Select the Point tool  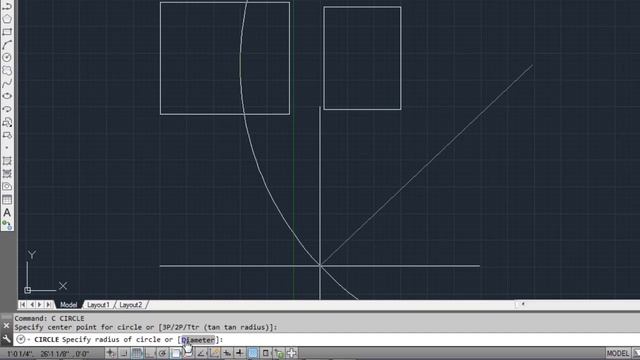tap(7, 148)
